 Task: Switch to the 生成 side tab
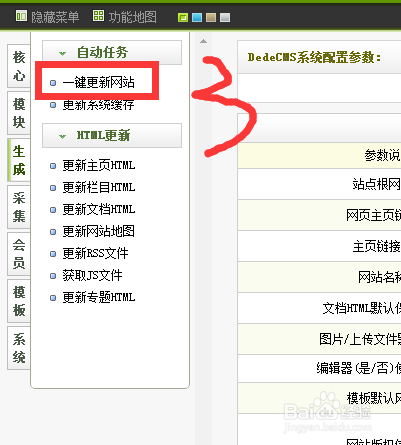(x=19, y=160)
